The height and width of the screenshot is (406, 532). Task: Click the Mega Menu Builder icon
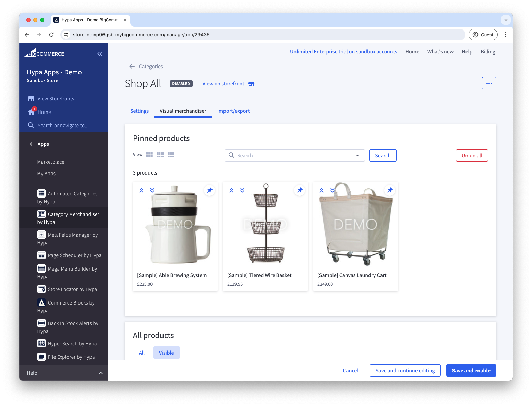(41, 268)
